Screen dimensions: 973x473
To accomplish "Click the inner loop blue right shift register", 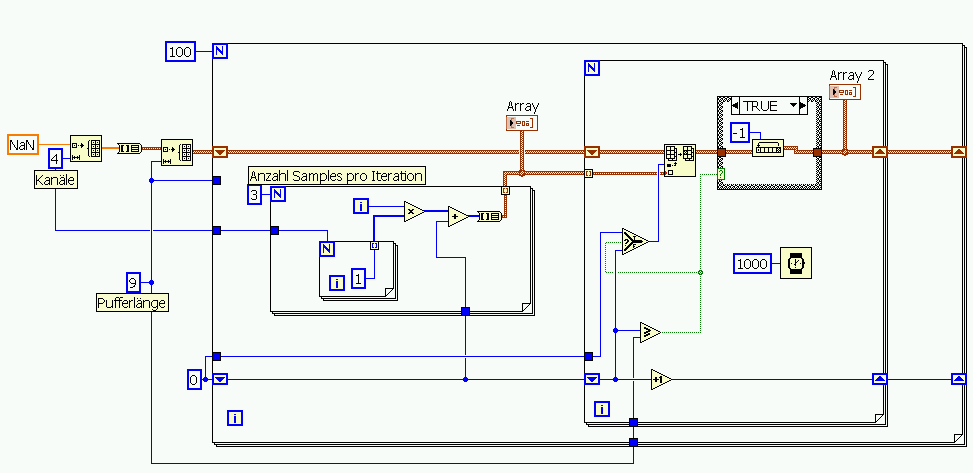I will (880, 379).
